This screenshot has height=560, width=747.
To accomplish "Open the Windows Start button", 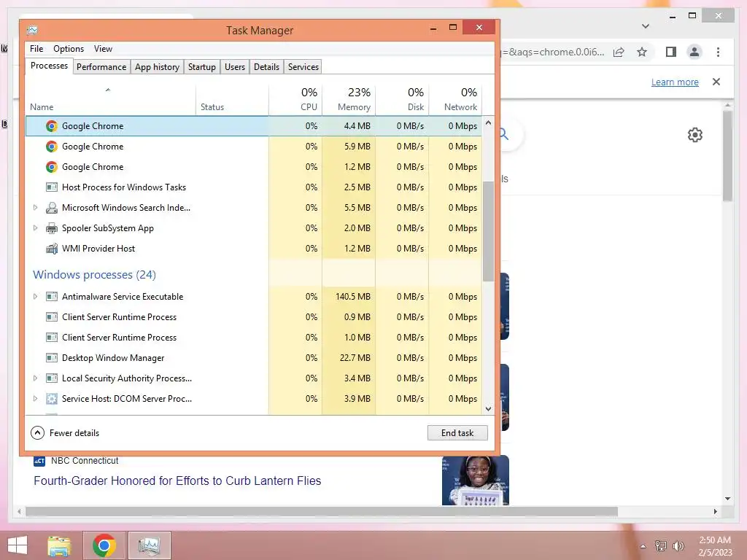I will (18, 545).
